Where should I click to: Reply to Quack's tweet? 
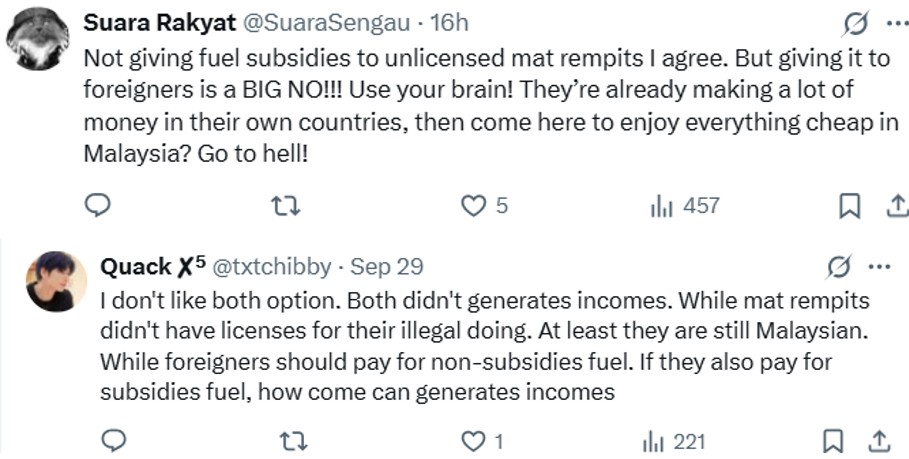115,440
